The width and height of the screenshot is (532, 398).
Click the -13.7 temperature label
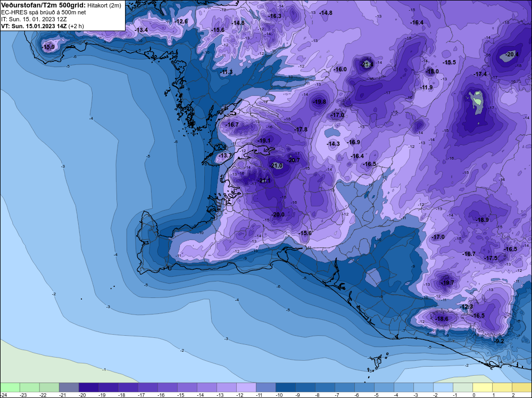(x=225, y=155)
